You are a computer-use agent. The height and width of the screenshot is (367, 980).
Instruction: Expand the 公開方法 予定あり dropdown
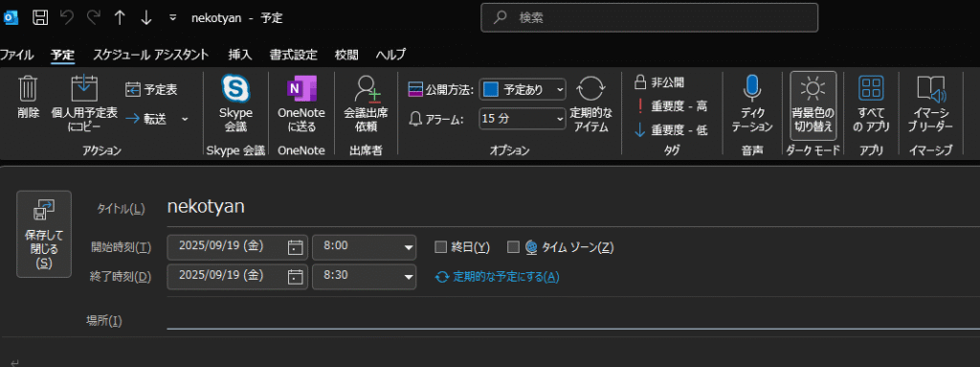click(523, 89)
